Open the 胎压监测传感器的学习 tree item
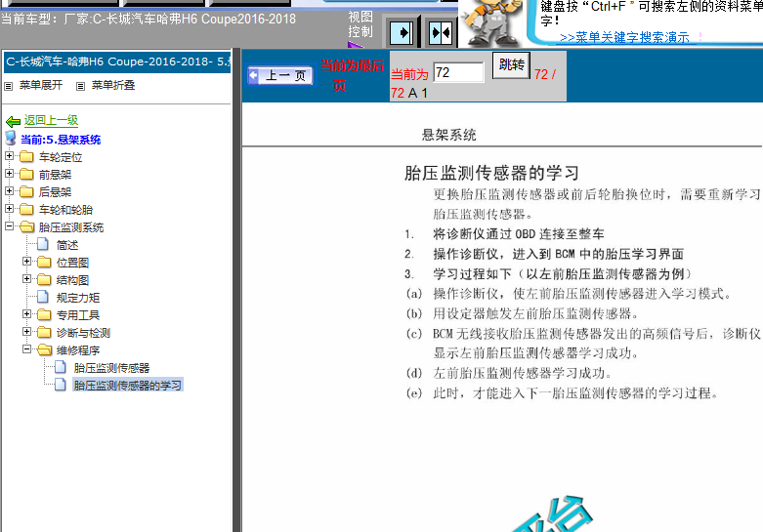 (x=127, y=386)
